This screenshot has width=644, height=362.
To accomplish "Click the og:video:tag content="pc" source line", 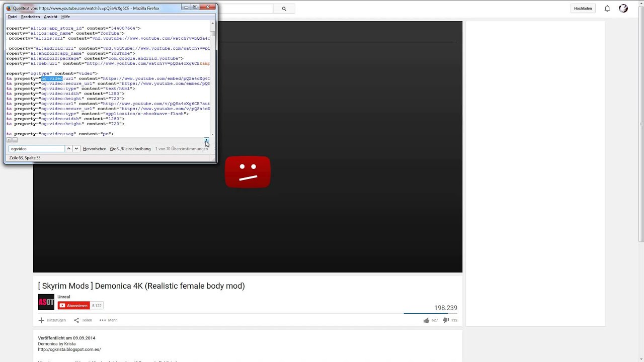I will pos(60,134).
